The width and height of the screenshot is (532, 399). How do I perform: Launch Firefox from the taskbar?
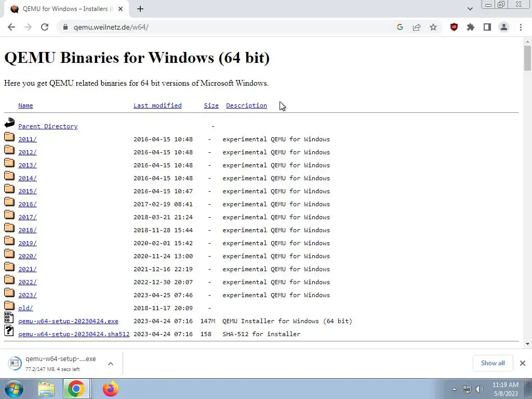111,389
